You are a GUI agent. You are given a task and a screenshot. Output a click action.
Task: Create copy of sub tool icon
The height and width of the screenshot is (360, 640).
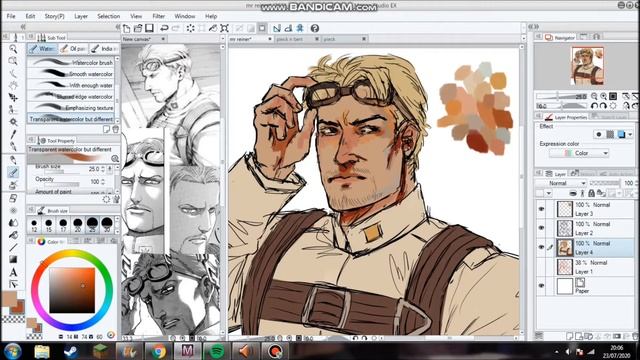[x=107, y=129]
